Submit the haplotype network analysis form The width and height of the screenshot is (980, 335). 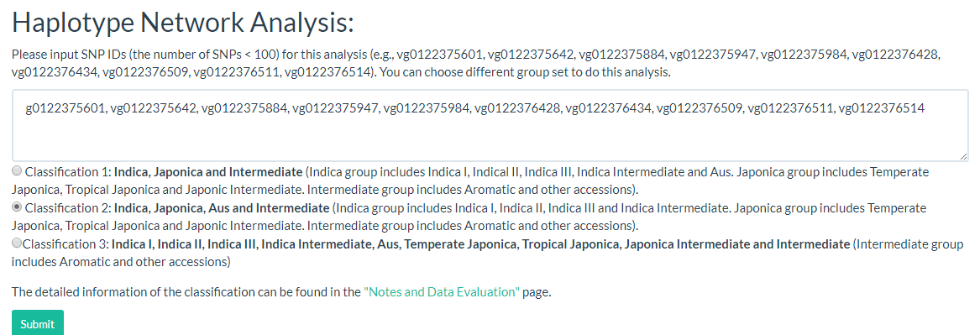pyautogui.click(x=38, y=324)
